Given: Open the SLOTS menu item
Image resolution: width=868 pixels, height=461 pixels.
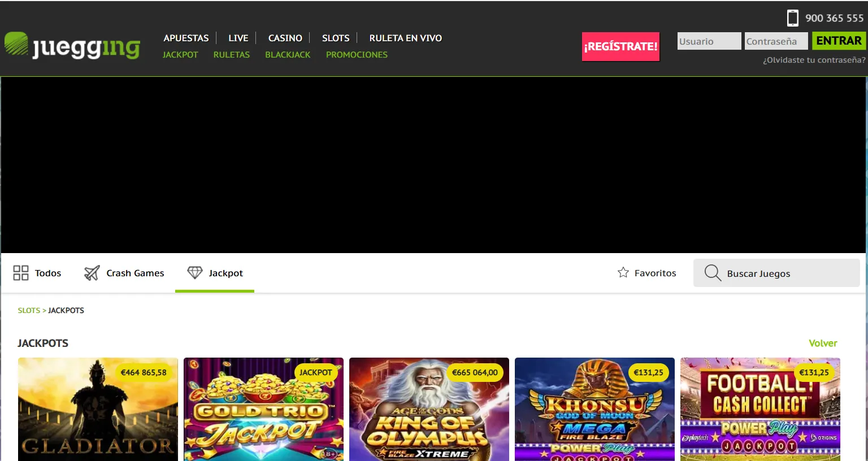Looking at the screenshot, I should point(336,38).
